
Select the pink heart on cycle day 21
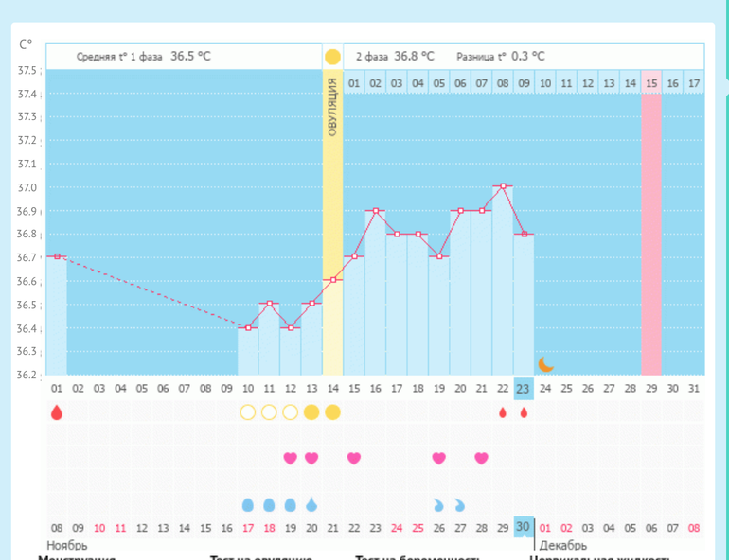[481, 458]
